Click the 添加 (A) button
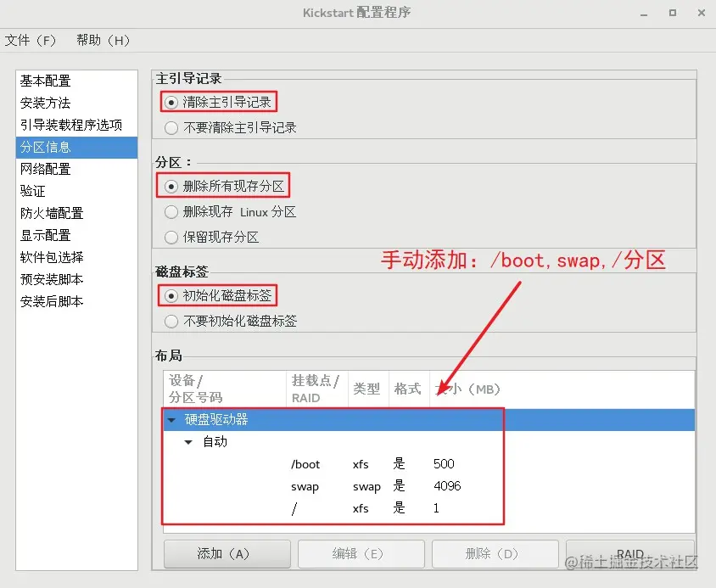Image resolution: width=716 pixels, height=588 pixels. [227, 554]
